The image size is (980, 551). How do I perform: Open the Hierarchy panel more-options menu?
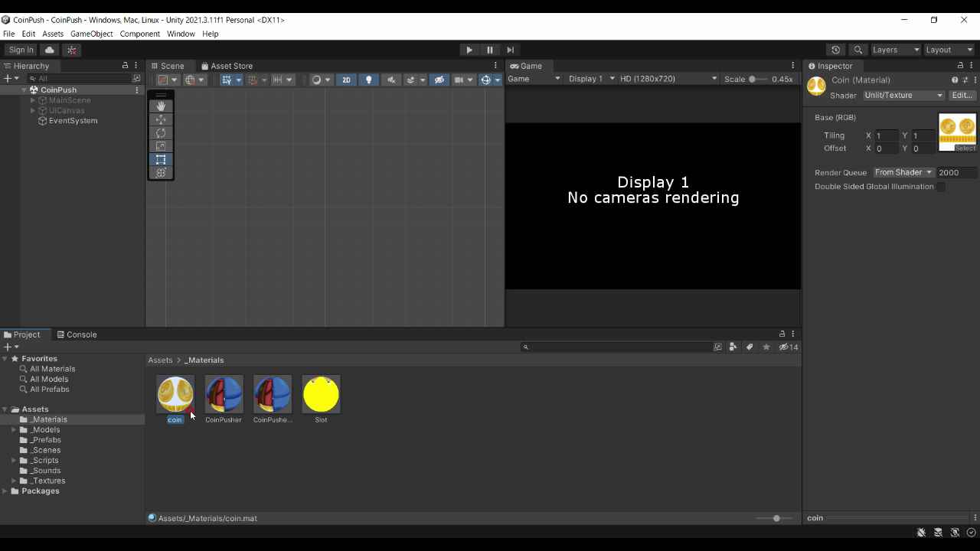click(136, 66)
